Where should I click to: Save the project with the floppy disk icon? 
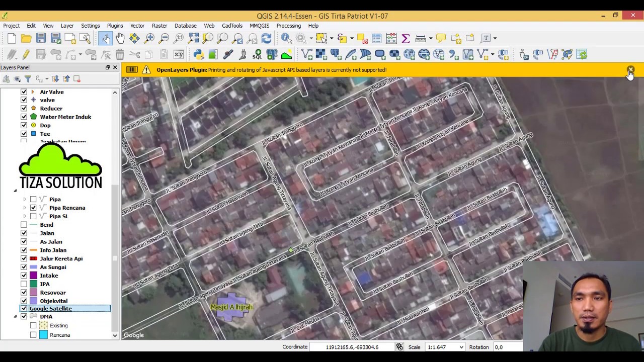click(41, 38)
